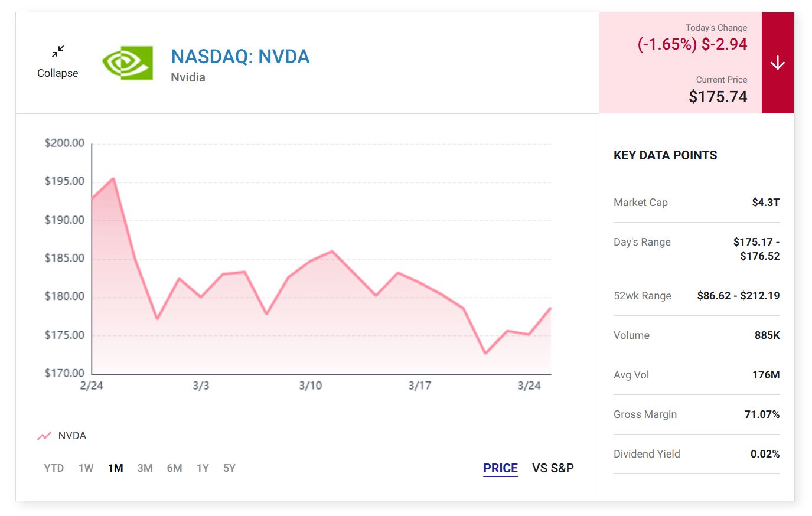Click the Current Price $175.74 value
The width and height of the screenshot is (812, 516).
pos(718,97)
